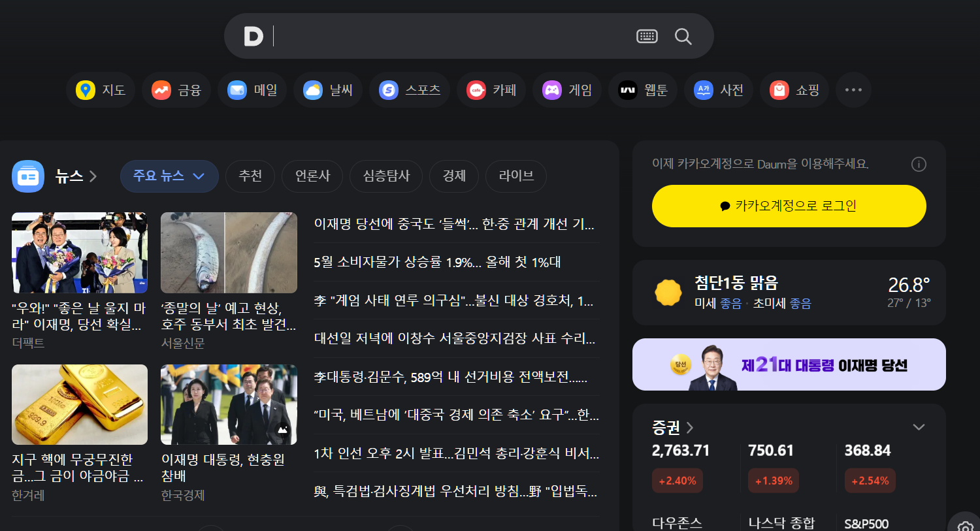Select the 경제 news tab
The image size is (980, 531).
click(454, 176)
